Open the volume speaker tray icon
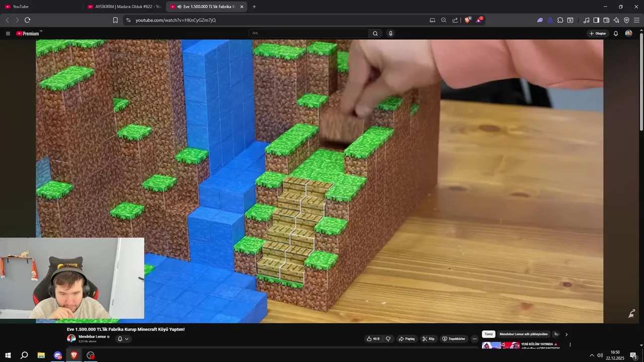The width and height of the screenshot is (644, 362). [x=600, y=355]
